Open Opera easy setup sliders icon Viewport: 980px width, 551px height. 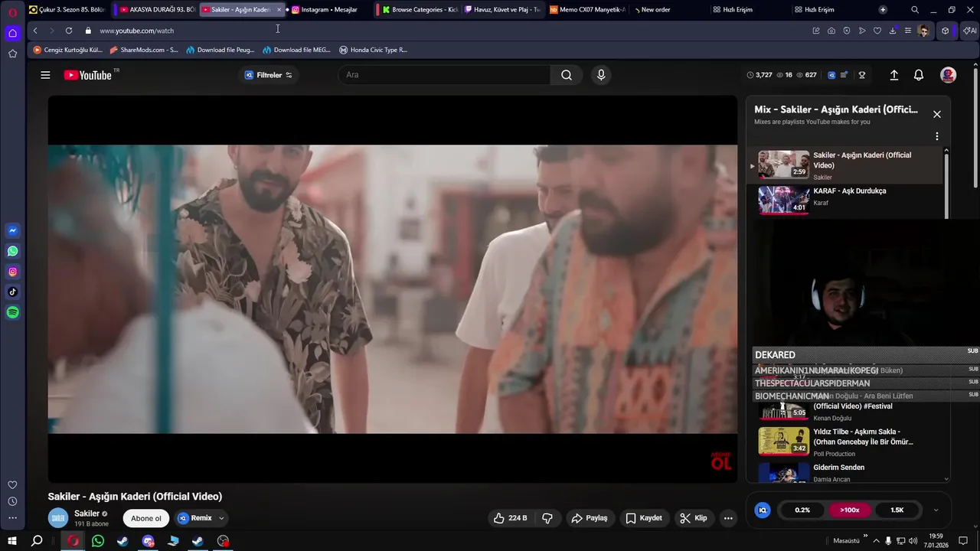[908, 31]
